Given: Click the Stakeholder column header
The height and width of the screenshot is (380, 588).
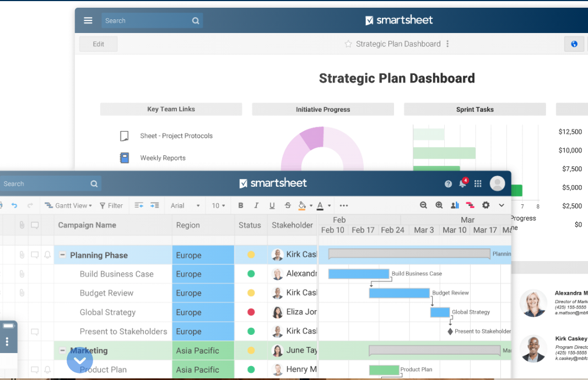Looking at the screenshot, I should pyautogui.click(x=293, y=225).
